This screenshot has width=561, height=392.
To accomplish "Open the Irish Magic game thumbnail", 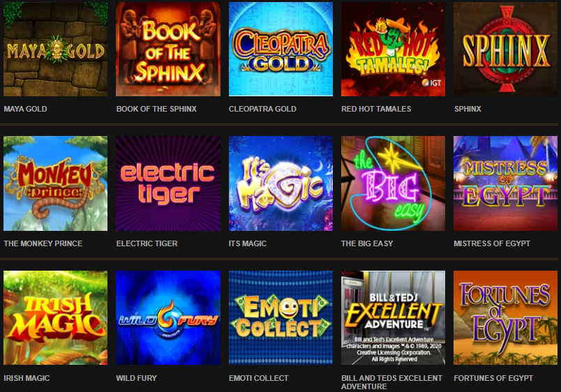I will pos(55,318).
